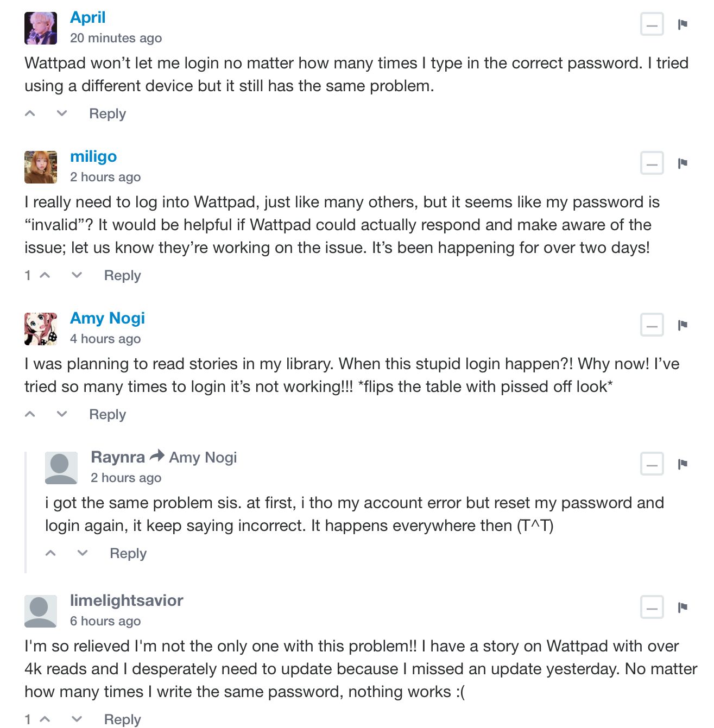Open miligo's profile via username
Image resolution: width=714 pixels, height=728 pixels.
(93, 156)
